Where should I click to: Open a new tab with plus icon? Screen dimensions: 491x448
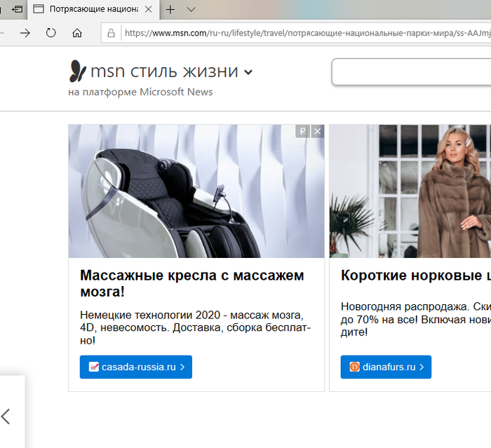pyautogui.click(x=170, y=10)
